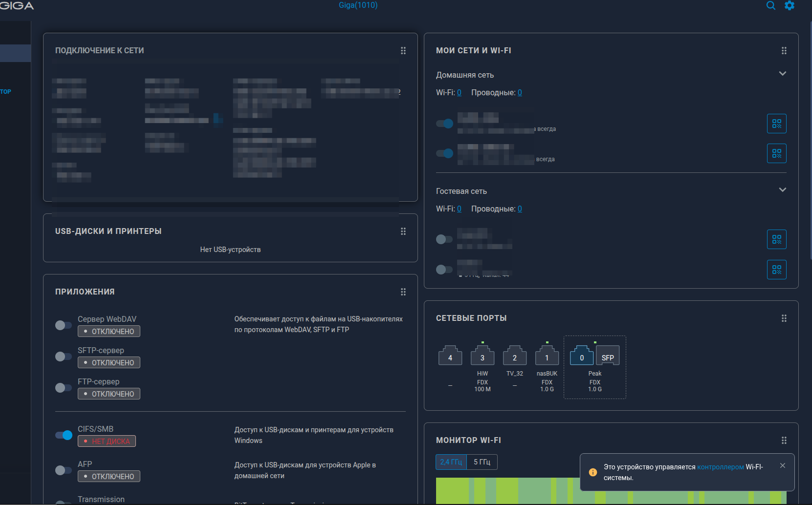
Task: Click network port 3 HiW icon
Action: pyautogui.click(x=482, y=356)
